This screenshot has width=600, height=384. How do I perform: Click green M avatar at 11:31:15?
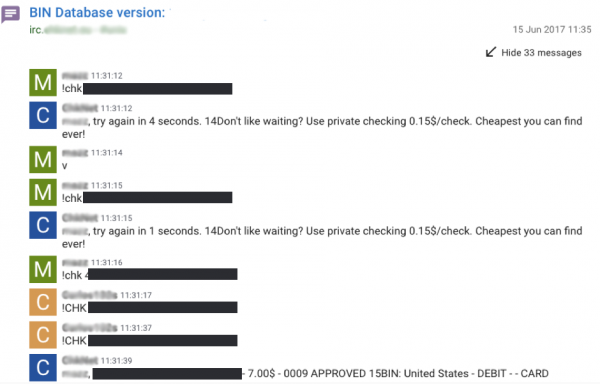point(43,192)
